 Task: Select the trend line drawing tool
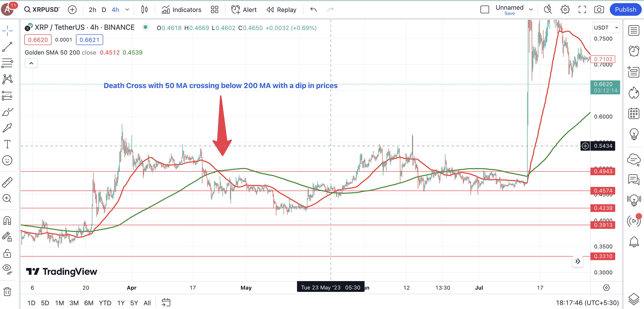click(x=7, y=47)
